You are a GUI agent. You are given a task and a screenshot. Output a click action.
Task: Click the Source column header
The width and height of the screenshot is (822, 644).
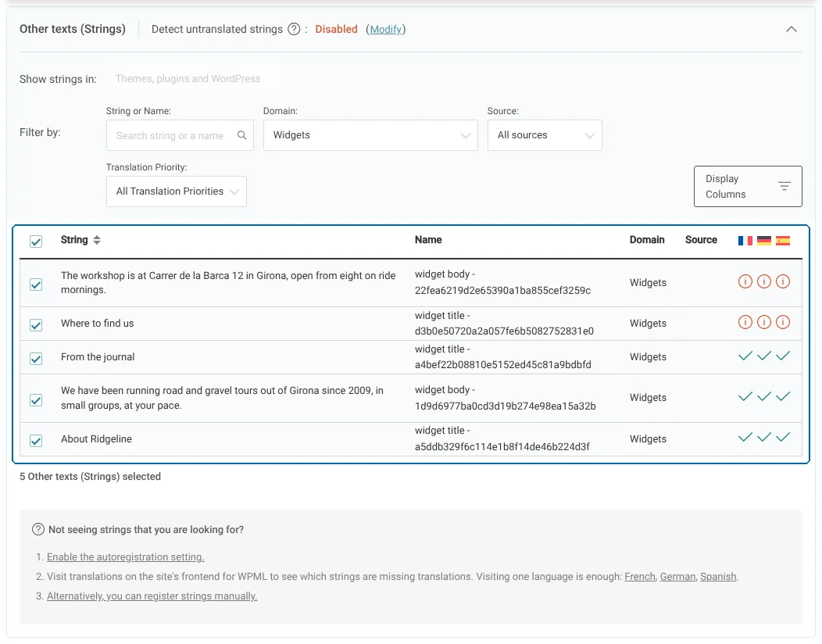coord(700,240)
